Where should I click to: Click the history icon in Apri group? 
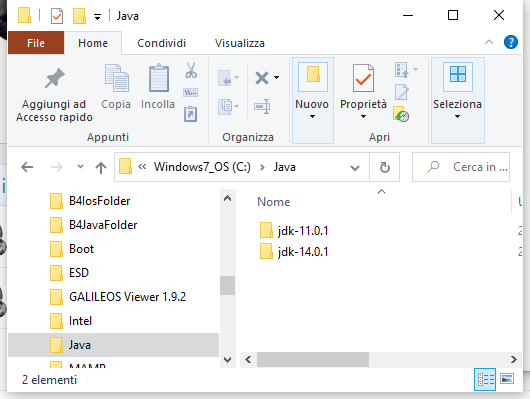(401, 114)
